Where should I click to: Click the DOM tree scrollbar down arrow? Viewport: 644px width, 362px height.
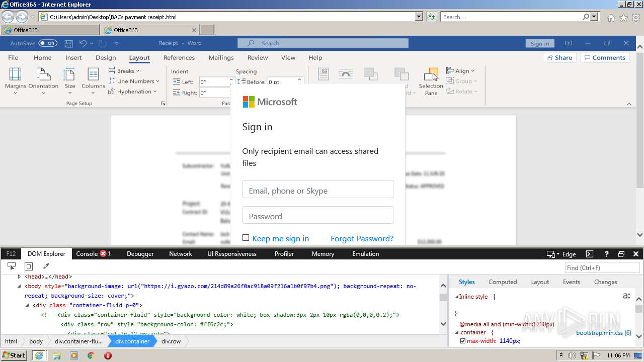(x=443, y=324)
